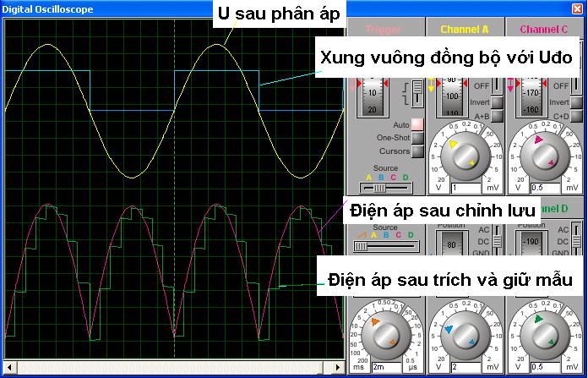Select magenta C under Trigger Source
This screenshot has width=588, height=378.
coord(393,178)
